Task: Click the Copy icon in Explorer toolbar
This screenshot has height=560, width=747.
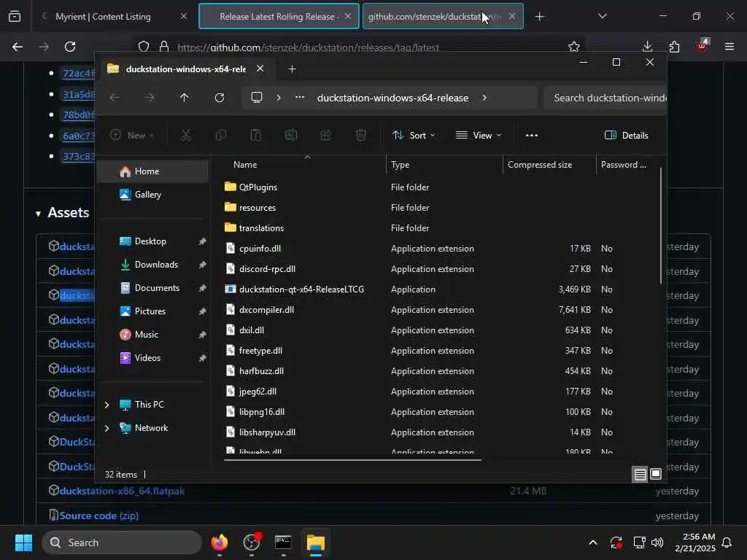Action: 220,135
